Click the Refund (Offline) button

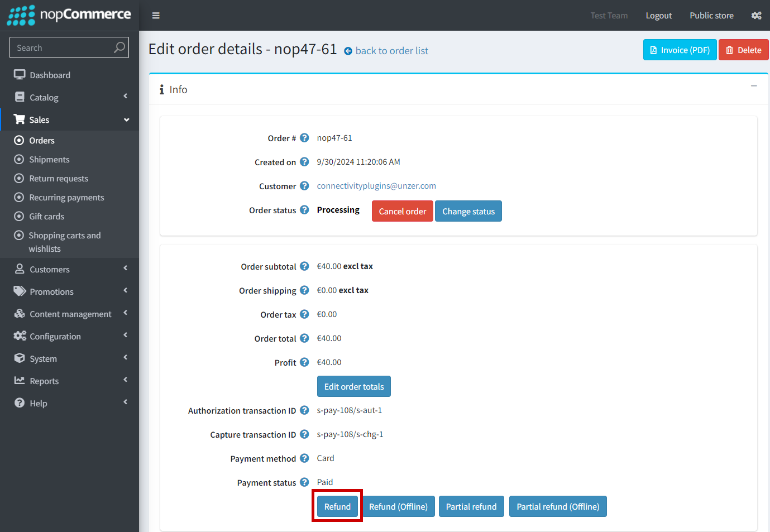[398, 506]
